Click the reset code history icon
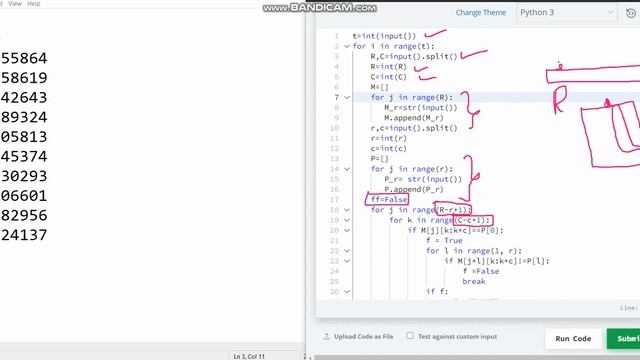 (631, 13)
